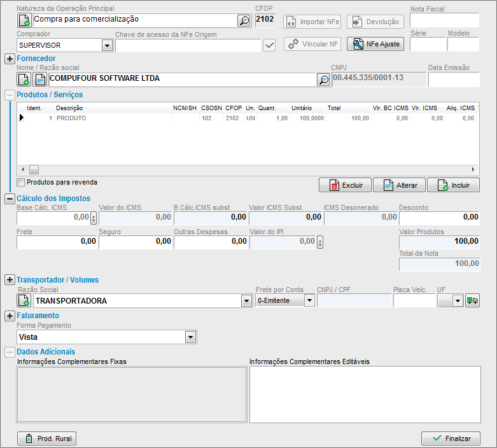Click the Excluir button
The width and height of the screenshot is (497, 448).
click(x=345, y=185)
